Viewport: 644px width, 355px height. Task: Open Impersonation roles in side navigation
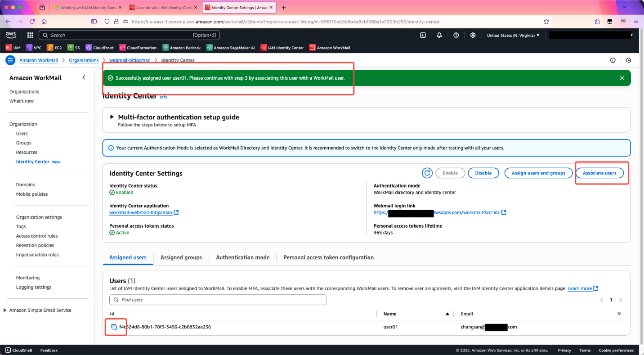click(37, 255)
